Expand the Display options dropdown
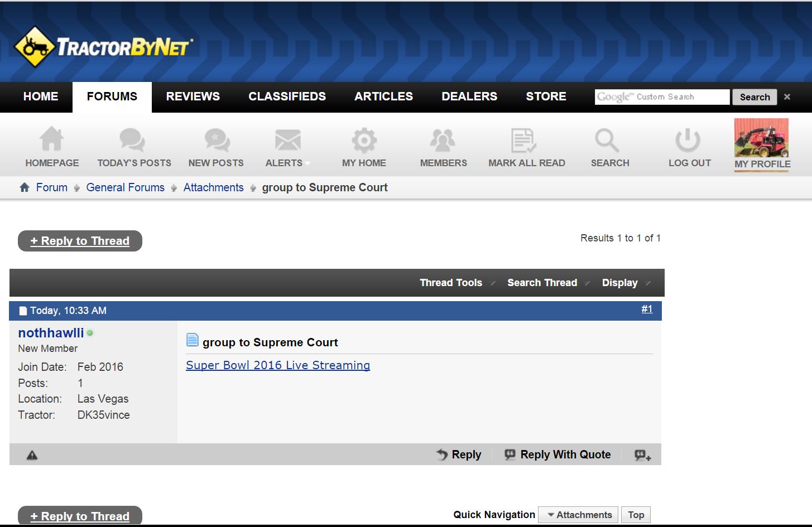Image resolution: width=812 pixels, height=527 pixels. pos(626,283)
